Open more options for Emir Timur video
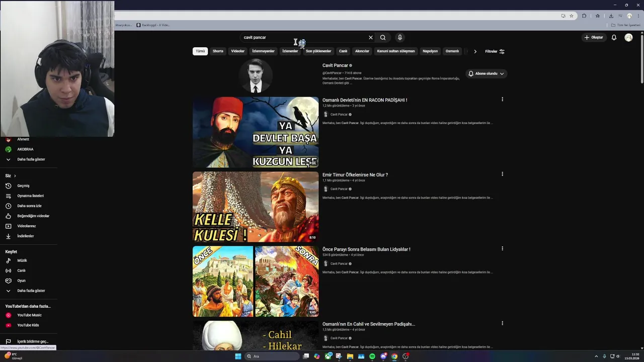This screenshot has height=362, width=644. click(x=502, y=174)
